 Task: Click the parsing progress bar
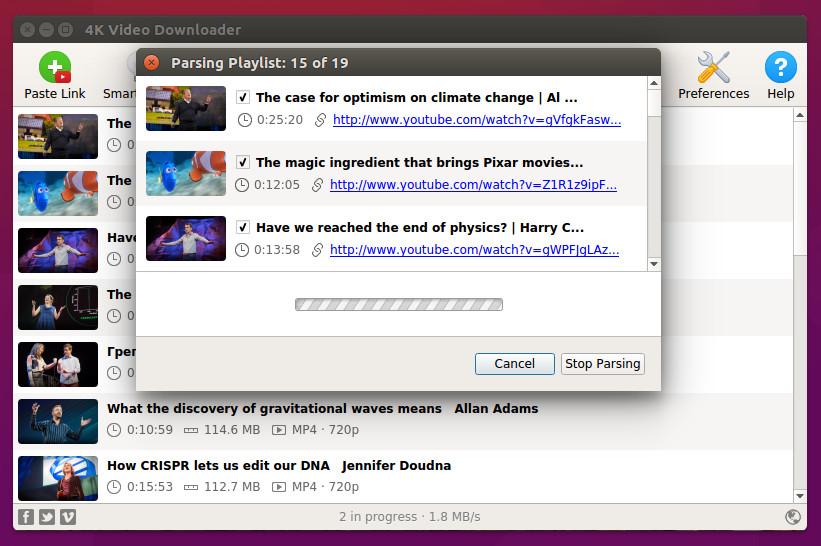tap(398, 304)
